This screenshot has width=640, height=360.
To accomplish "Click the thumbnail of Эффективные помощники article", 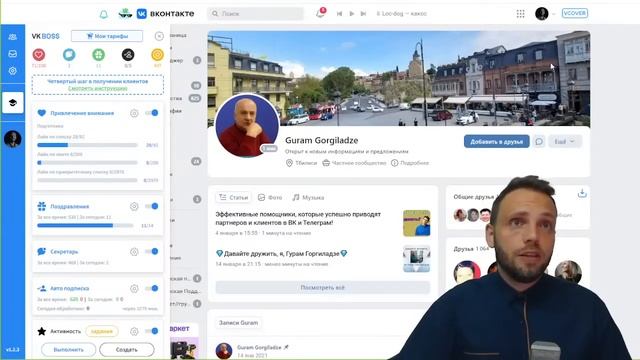I will 416,223.
